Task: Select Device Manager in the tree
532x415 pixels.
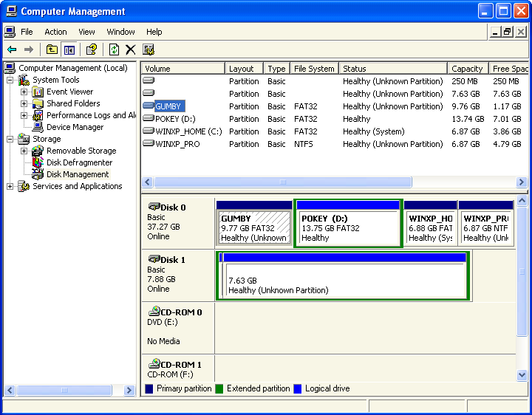Action: (x=75, y=127)
